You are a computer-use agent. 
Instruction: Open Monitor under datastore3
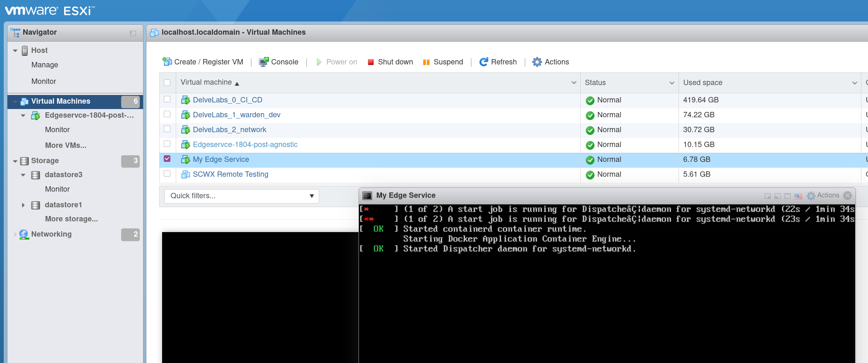pos(57,189)
